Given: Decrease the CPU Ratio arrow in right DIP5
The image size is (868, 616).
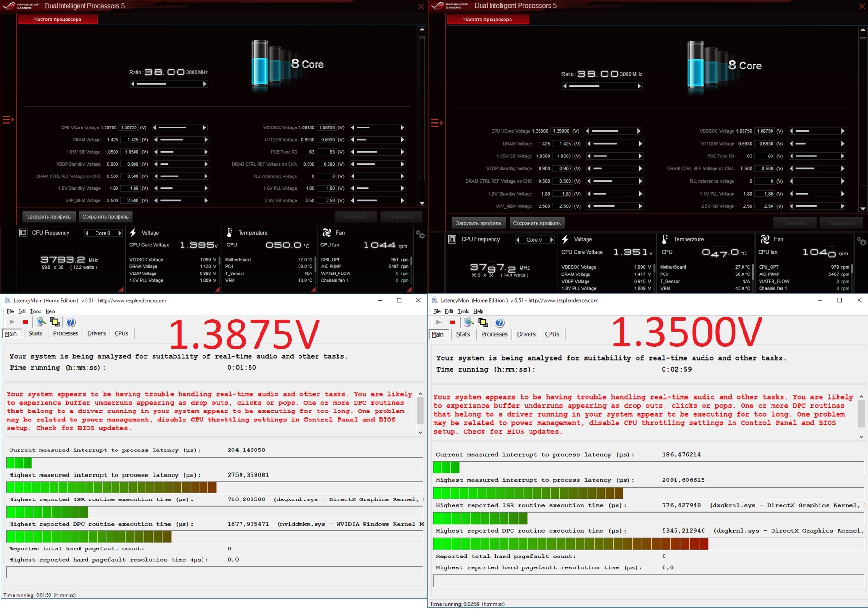Looking at the screenshot, I should [x=565, y=86].
